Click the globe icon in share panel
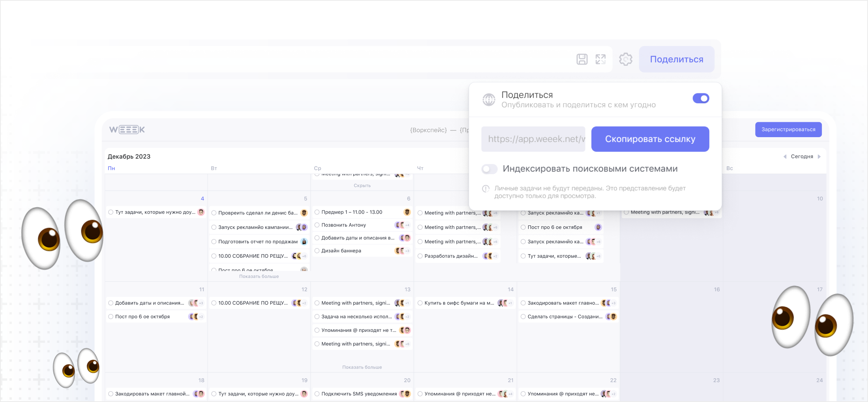This screenshot has height=402, width=868. (489, 100)
